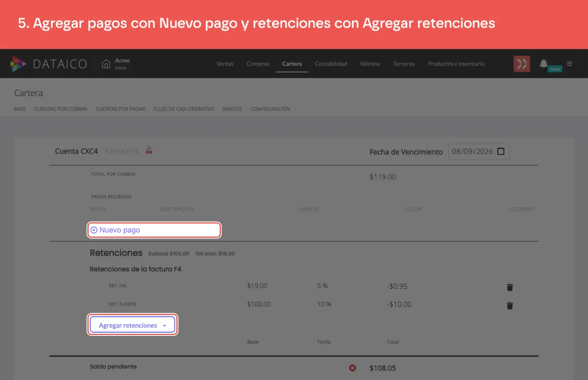This screenshot has width=588, height=380.
Task: Open the Contabilidad menu
Action: tap(331, 64)
